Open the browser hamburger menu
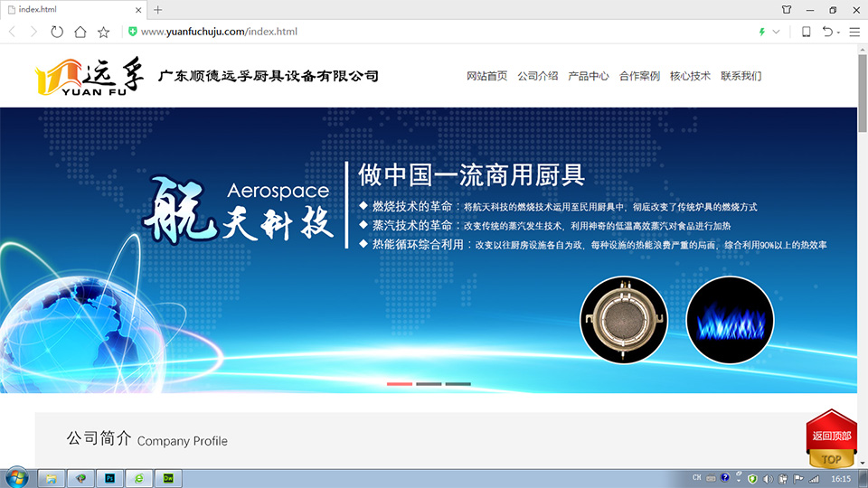The width and height of the screenshot is (868, 488). point(854,32)
